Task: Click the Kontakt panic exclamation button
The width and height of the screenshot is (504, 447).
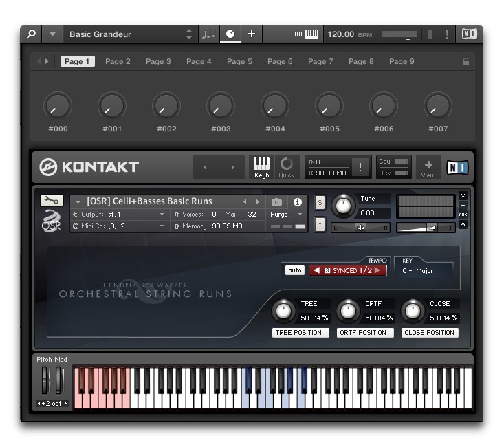Action: click(x=360, y=167)
